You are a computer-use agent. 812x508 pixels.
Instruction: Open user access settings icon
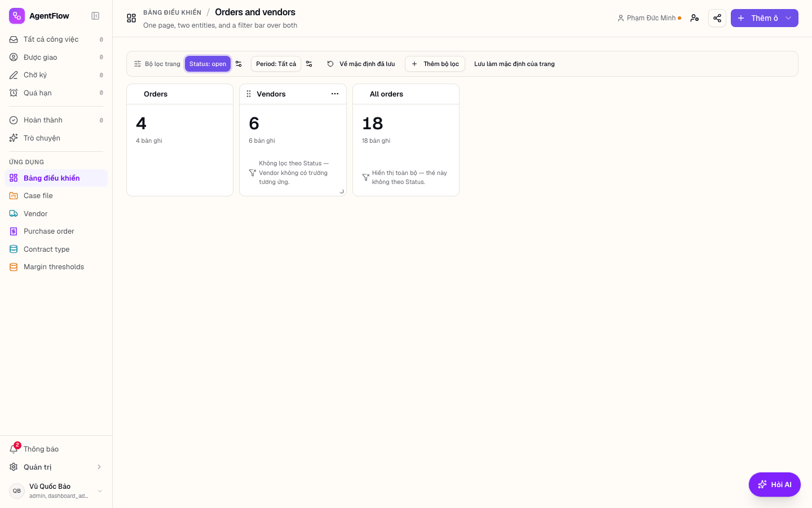[695, 18]
